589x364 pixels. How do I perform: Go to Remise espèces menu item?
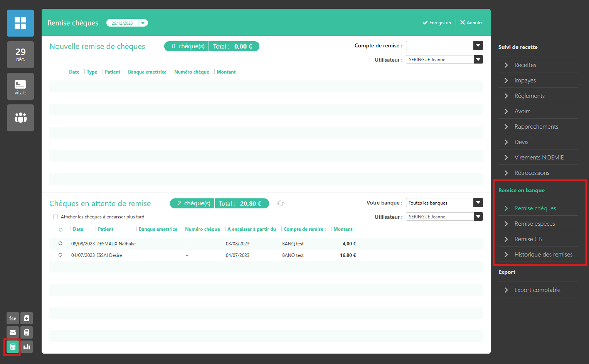535,224
